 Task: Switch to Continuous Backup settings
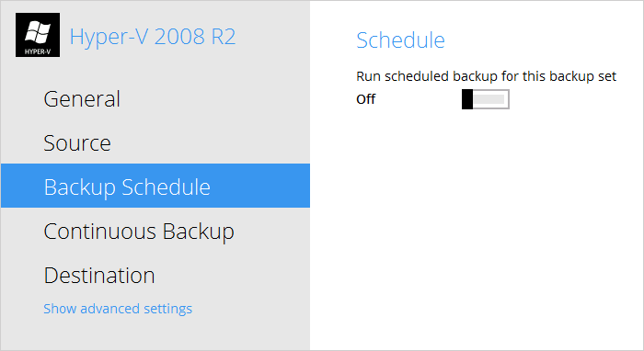click(x=139, y=232)
